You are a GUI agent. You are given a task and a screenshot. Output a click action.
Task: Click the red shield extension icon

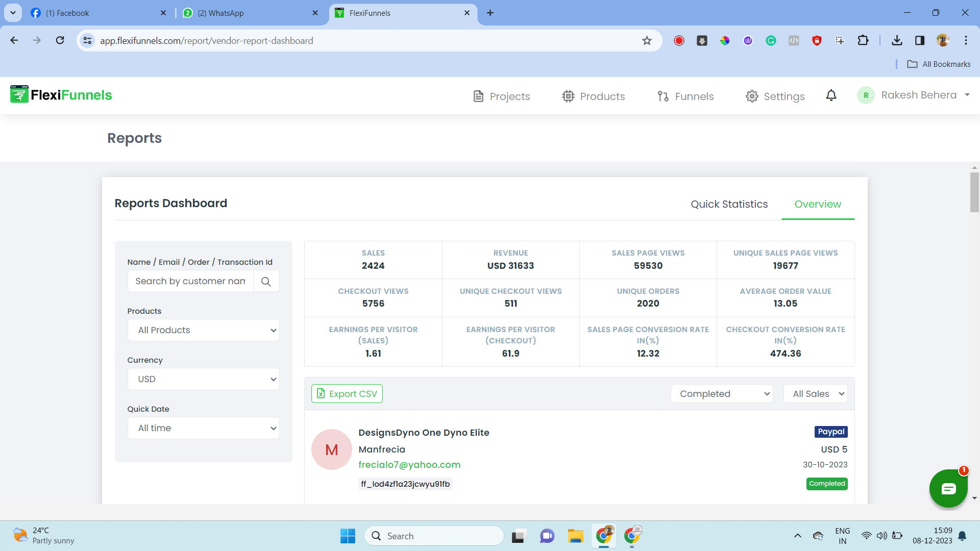817,40
